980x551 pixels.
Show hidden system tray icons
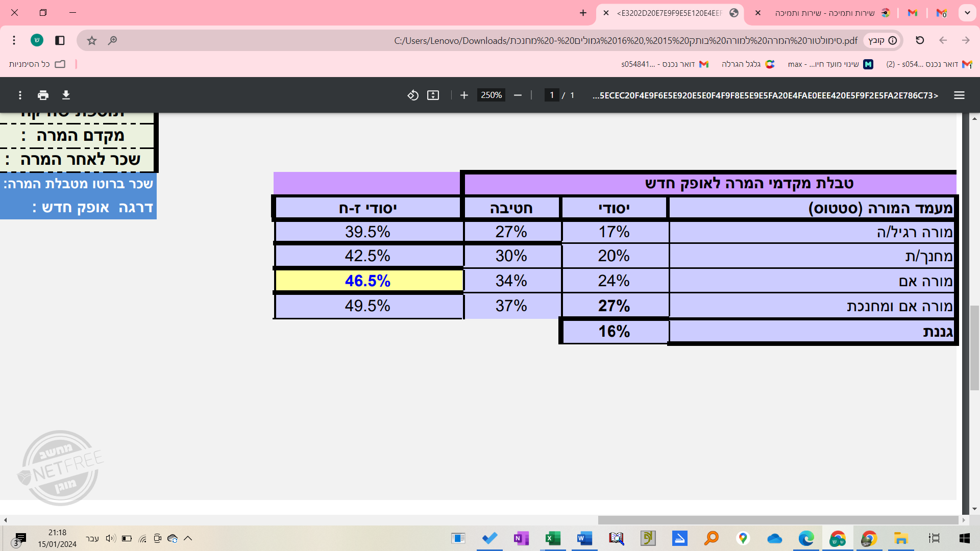188,538
